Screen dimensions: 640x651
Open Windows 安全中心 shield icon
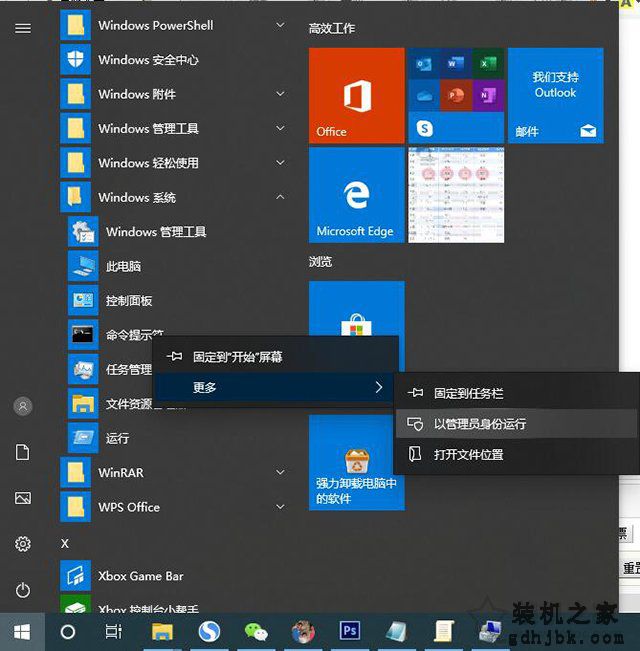coord(76,59)
